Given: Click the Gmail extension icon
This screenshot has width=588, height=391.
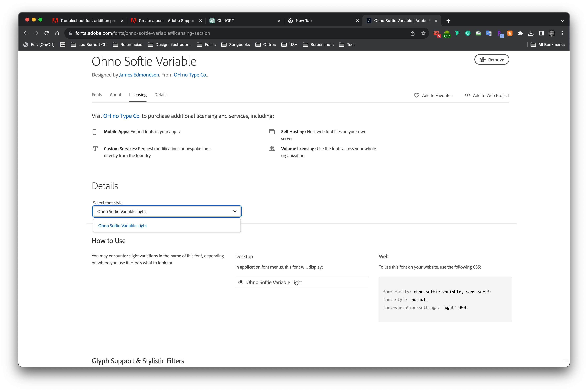Looking at the screenshot, I should [x=436, y=33].
